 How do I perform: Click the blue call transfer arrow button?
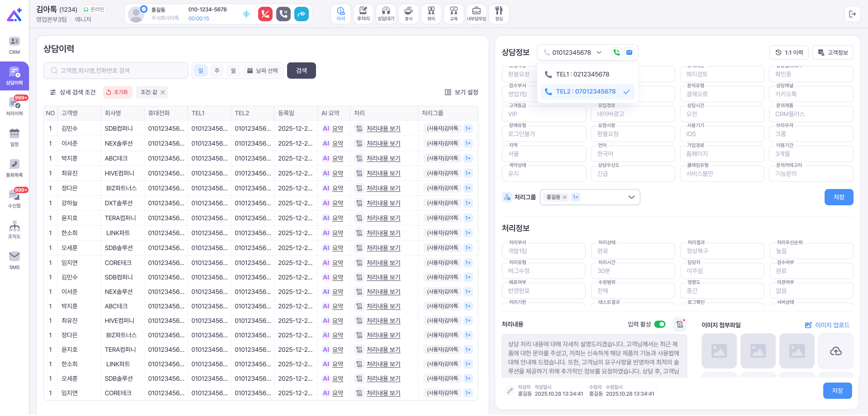tap(302, 14)
